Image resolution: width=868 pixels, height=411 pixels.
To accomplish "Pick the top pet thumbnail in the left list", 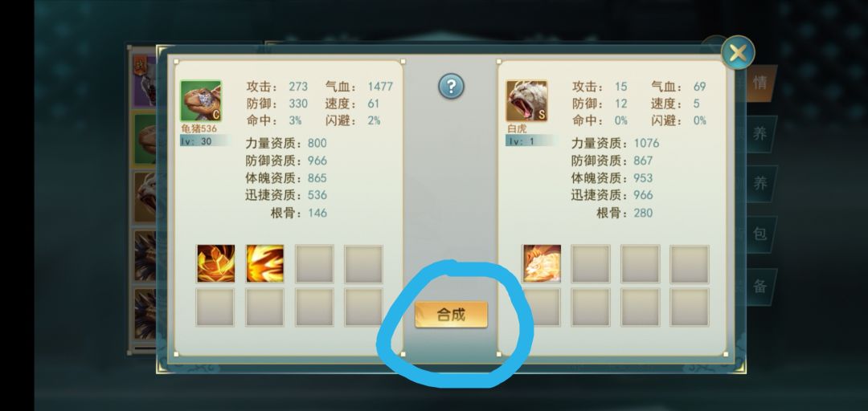I will click(x=145, y=81).
